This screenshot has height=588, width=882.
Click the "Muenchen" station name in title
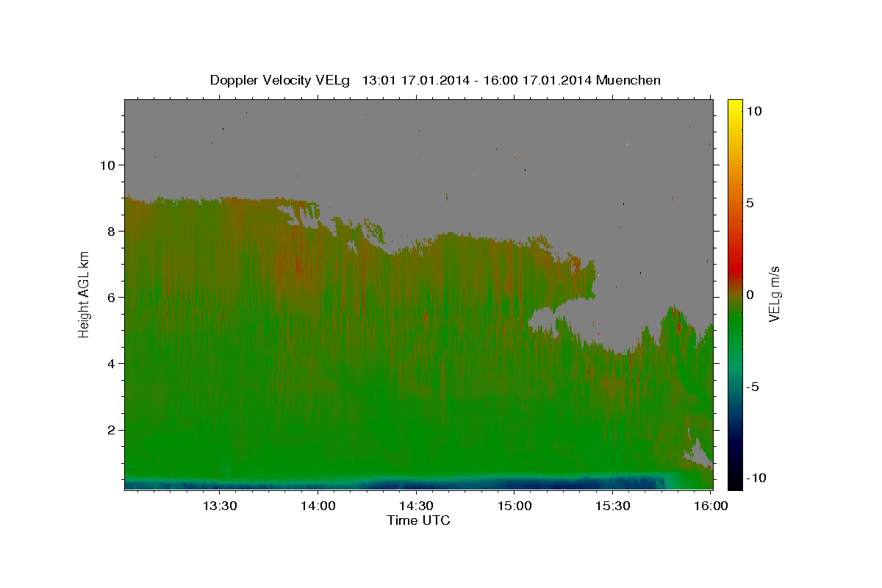pyautogui.click(x=628, y=80)
